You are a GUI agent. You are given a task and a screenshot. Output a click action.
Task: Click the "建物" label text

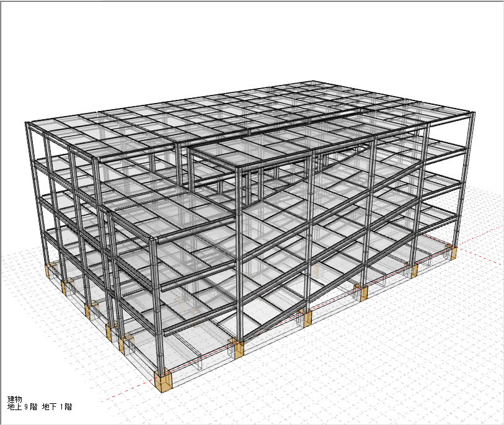pyautogui.click(x=14, y=400)
